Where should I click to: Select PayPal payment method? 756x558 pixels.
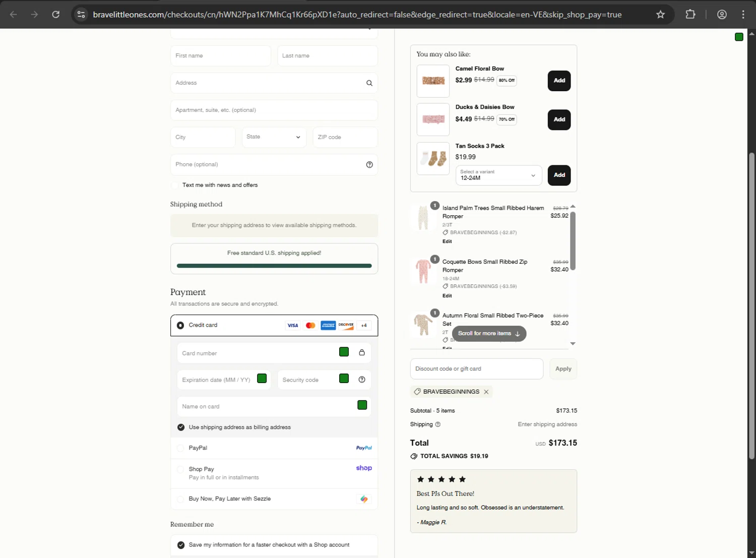(x=180, y=448)
